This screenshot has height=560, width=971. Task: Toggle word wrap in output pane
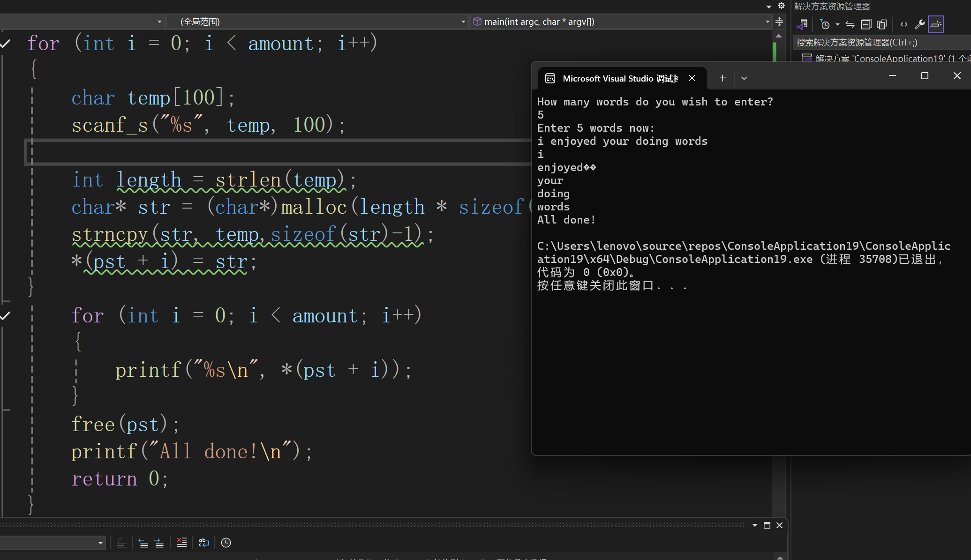203,543
